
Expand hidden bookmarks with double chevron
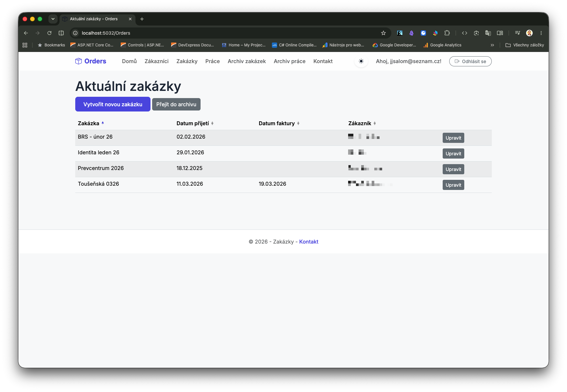pyautogui.click(x=492, y=45)
